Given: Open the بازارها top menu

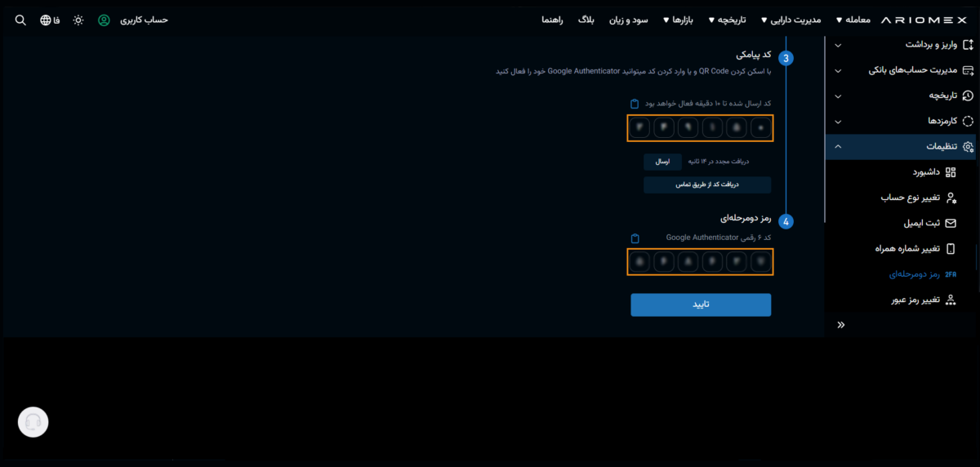Looking at the screenshot, I should click(x=676, y=20).
